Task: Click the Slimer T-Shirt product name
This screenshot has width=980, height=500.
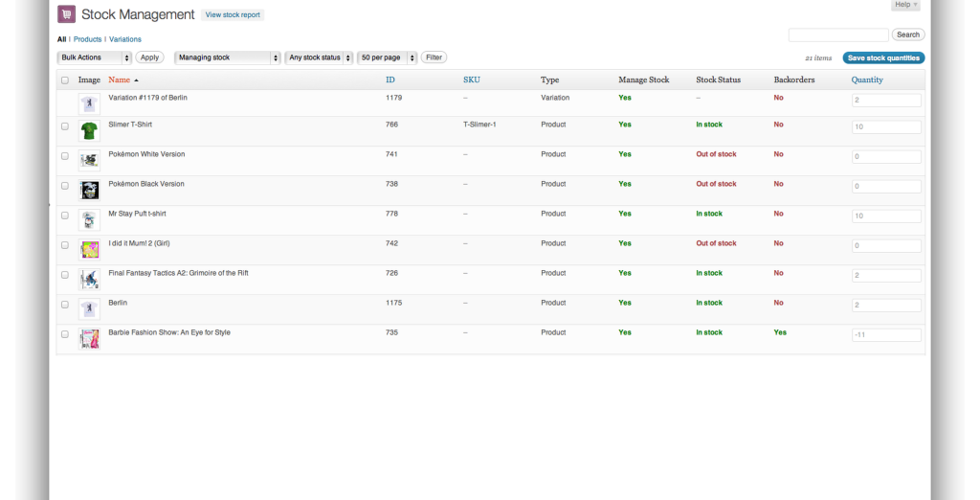Action: pyautogui.click(x=130, y=125)
